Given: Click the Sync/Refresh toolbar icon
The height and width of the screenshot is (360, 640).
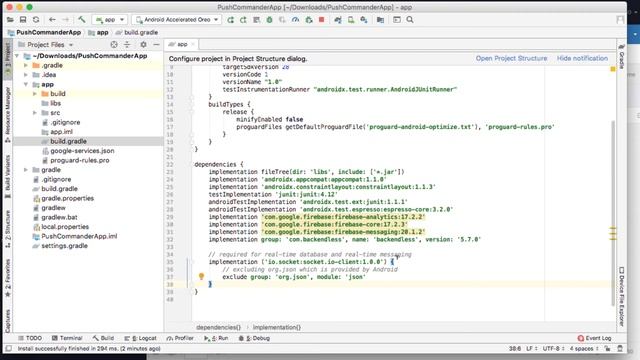Looking at the screenshot, I should [36, 20].
